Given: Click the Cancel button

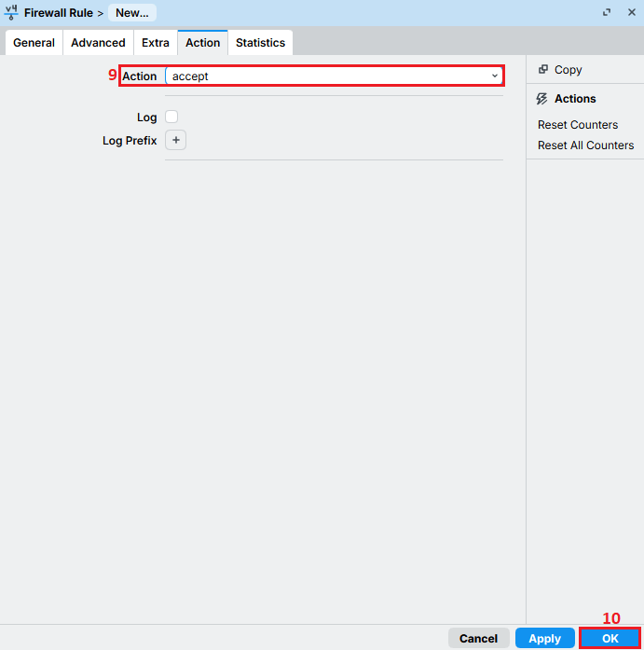Looking at the screenshot, I should 479,638.
